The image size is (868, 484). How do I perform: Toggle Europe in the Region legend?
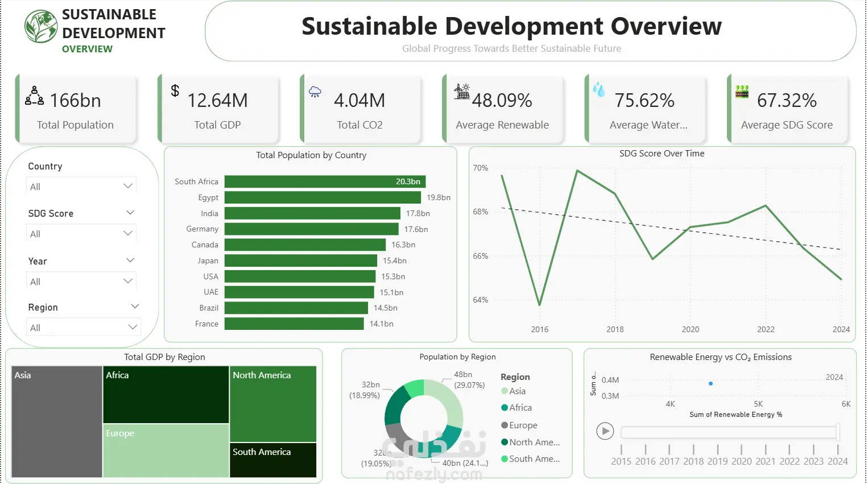tap(519, 425)
